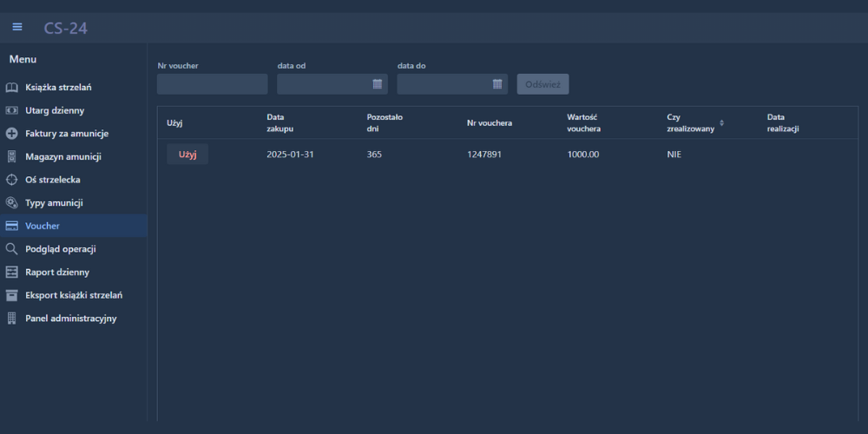This screenshot has height=434, width=868.
Task: Open Voucher menu item
Action: click(43, 226)
